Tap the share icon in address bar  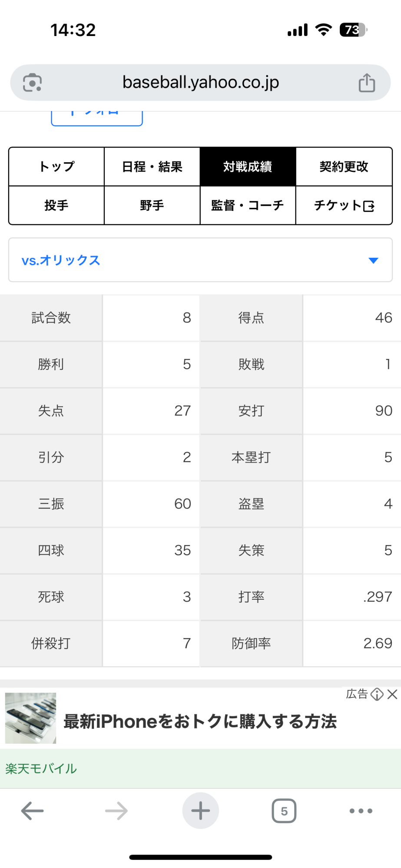(367, 82)
